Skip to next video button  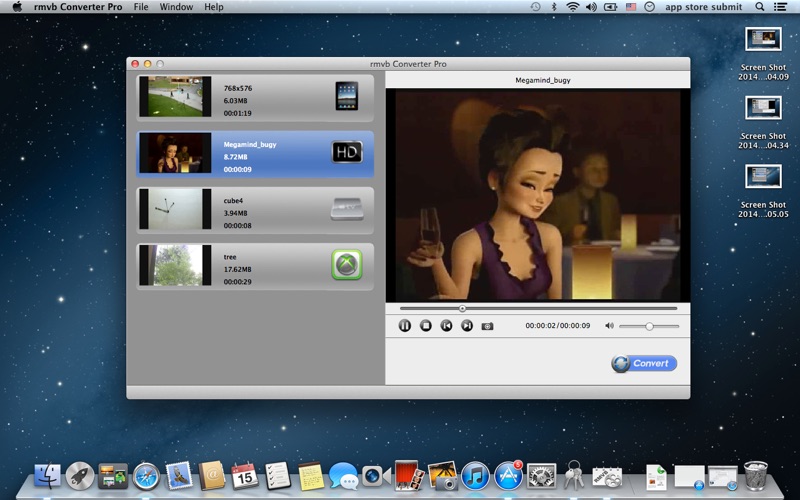coord(467,326)
